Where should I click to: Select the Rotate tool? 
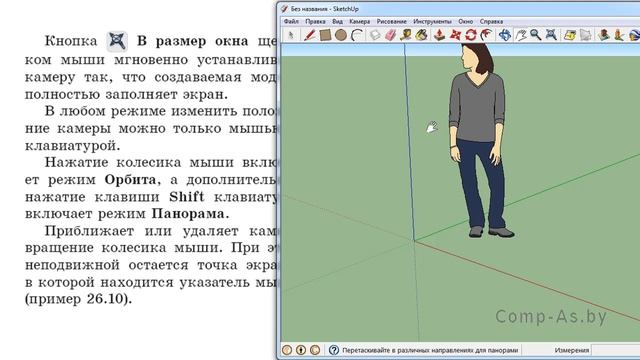coord(471,35)
